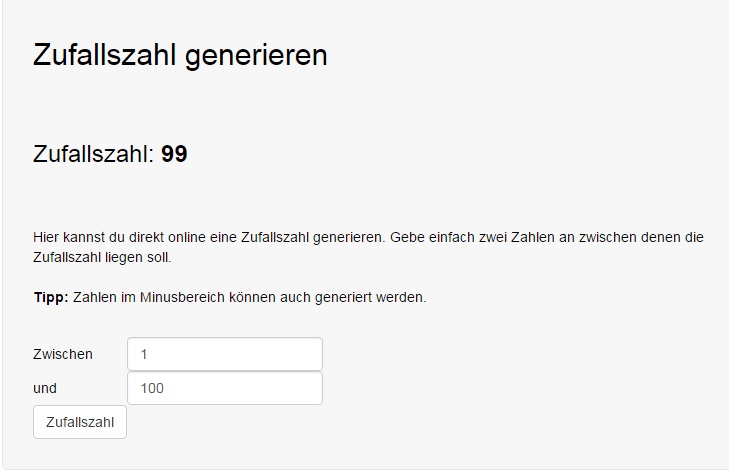Click the 'und' field label
This screenshot has height=474, width=729.
click(x=45, y=388)
